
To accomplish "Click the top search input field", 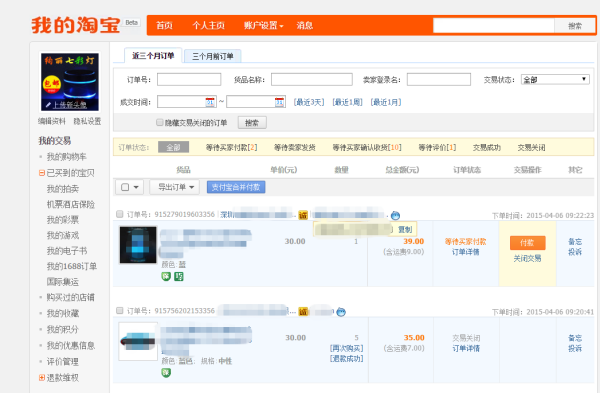I will (494, 26).
